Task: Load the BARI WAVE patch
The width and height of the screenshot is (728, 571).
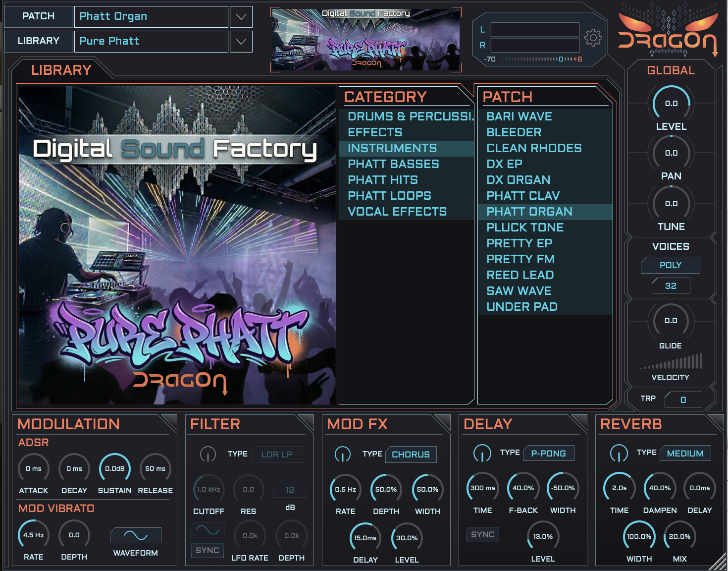Action: [545, 116]
